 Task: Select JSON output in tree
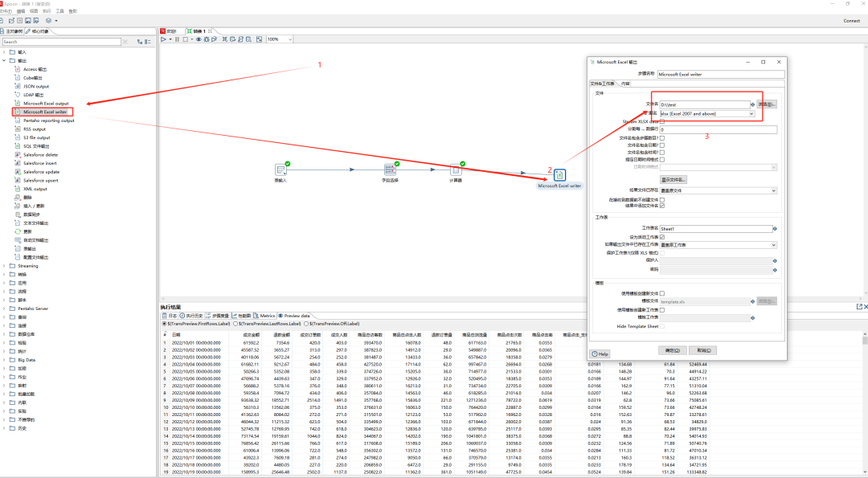click(x=36, y=86)
